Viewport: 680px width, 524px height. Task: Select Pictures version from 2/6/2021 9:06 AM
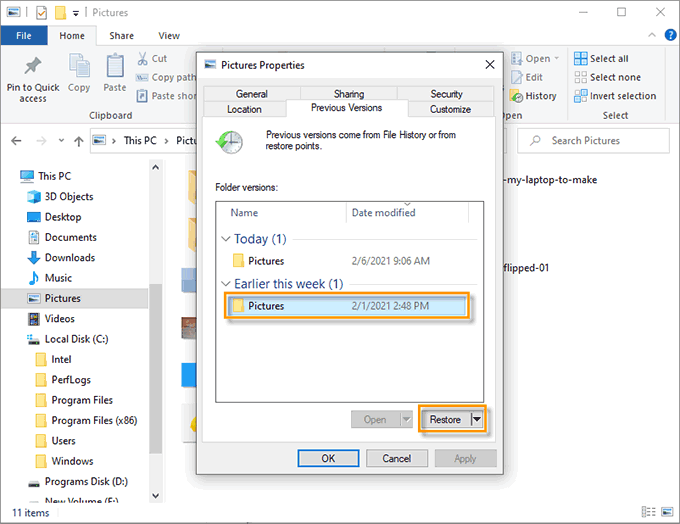[x=349, y=261]
